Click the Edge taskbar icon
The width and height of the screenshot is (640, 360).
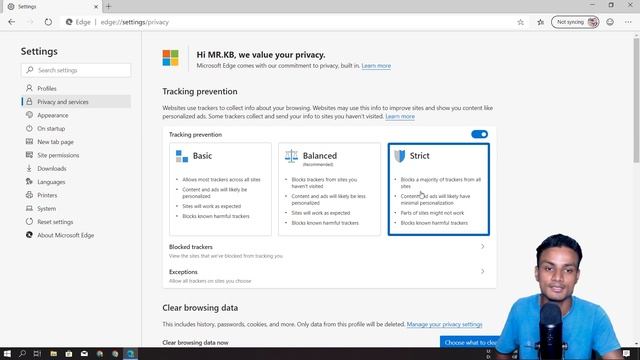pos(131,354)
